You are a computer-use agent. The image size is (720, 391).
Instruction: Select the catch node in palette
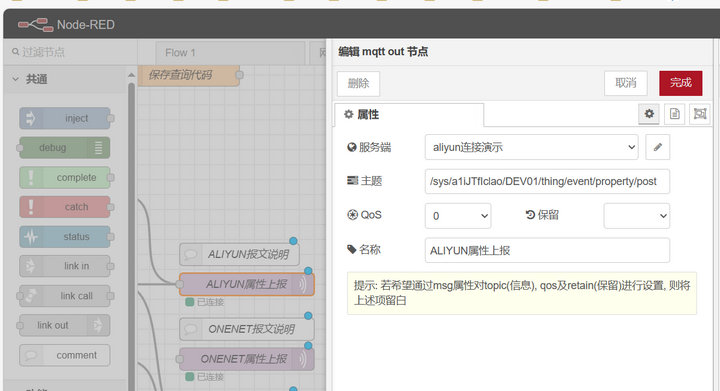pos(65,207)
